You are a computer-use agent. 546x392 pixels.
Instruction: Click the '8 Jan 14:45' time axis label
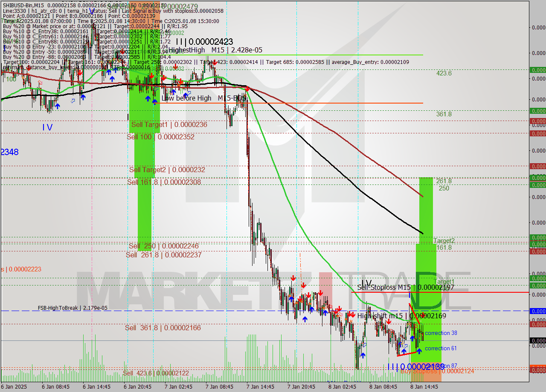point(424,387)
